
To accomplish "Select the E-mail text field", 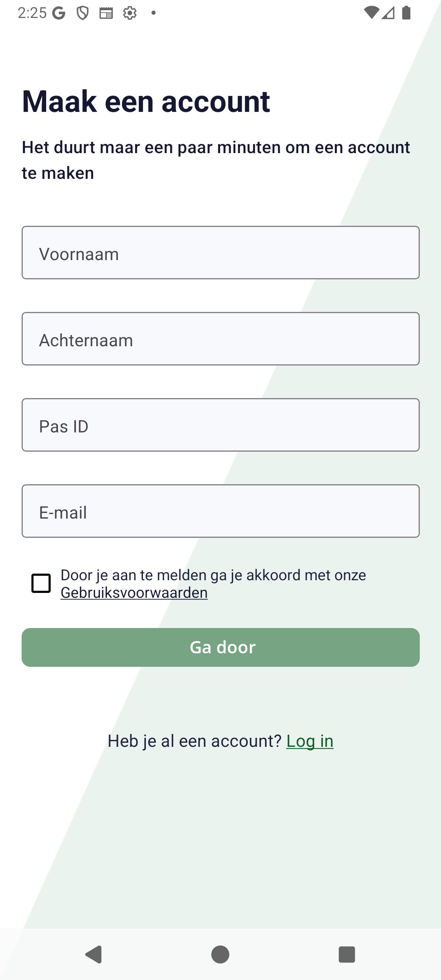I will click(220, 511).
